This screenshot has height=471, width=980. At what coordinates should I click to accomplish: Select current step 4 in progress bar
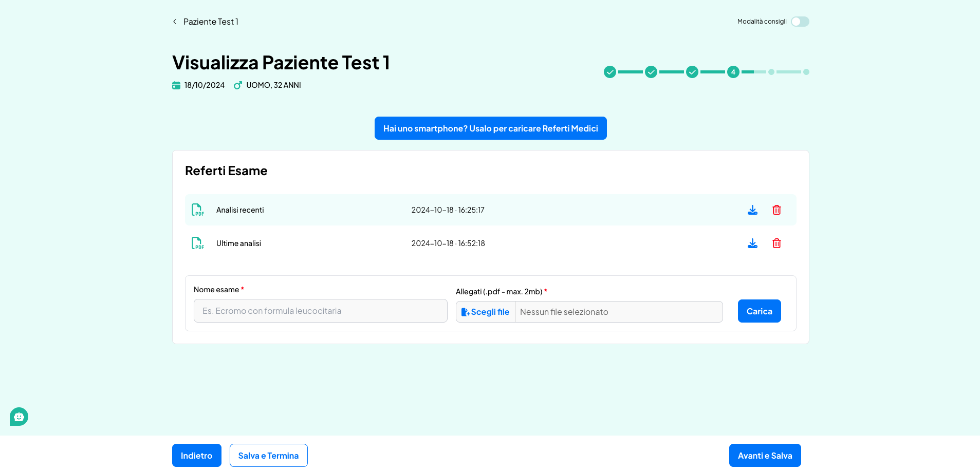click(733, 72)
